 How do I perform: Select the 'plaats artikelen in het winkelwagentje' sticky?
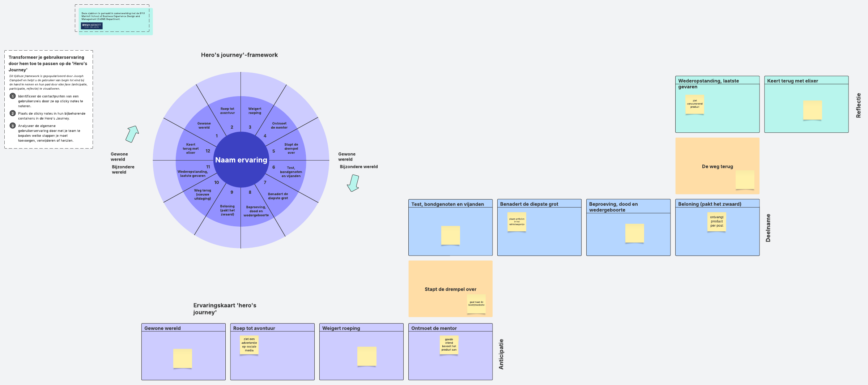point(517,222)
